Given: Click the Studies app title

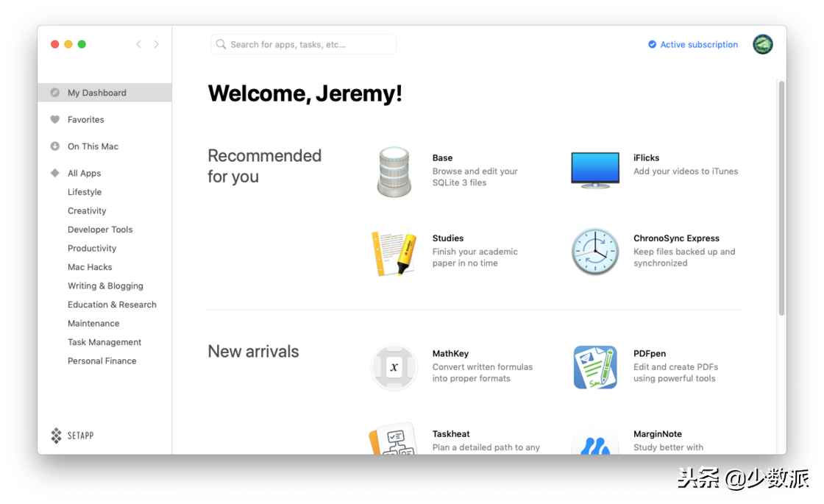Looking at the screenshot, I should pyautogui.click(x=448, y=238).
